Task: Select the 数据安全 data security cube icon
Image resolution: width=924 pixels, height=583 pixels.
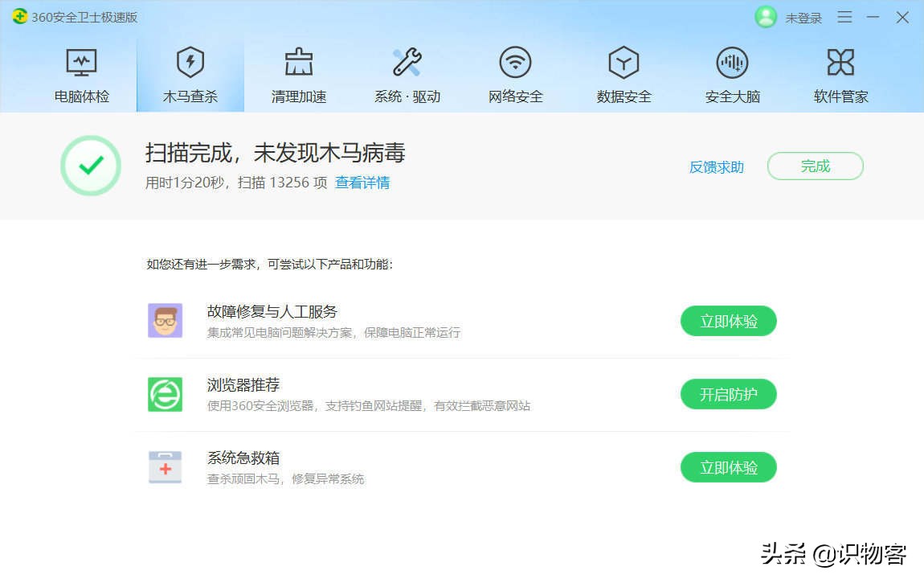Action: click(623, 62)
